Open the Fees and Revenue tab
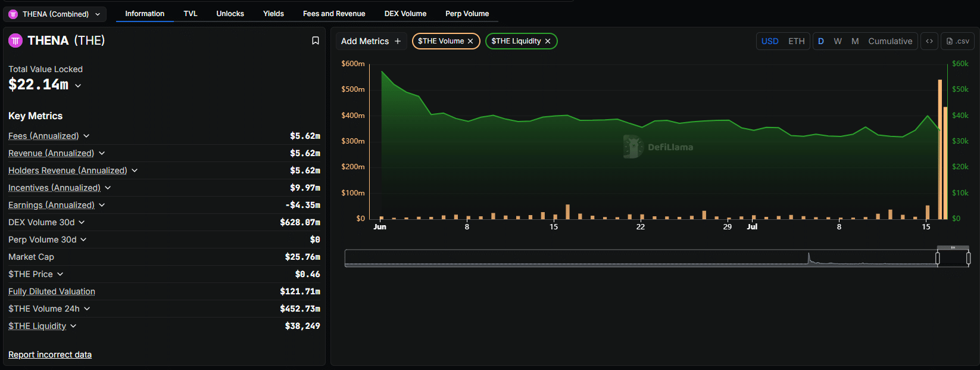Viewport: 980px width, 370px height. coord(334,14)
